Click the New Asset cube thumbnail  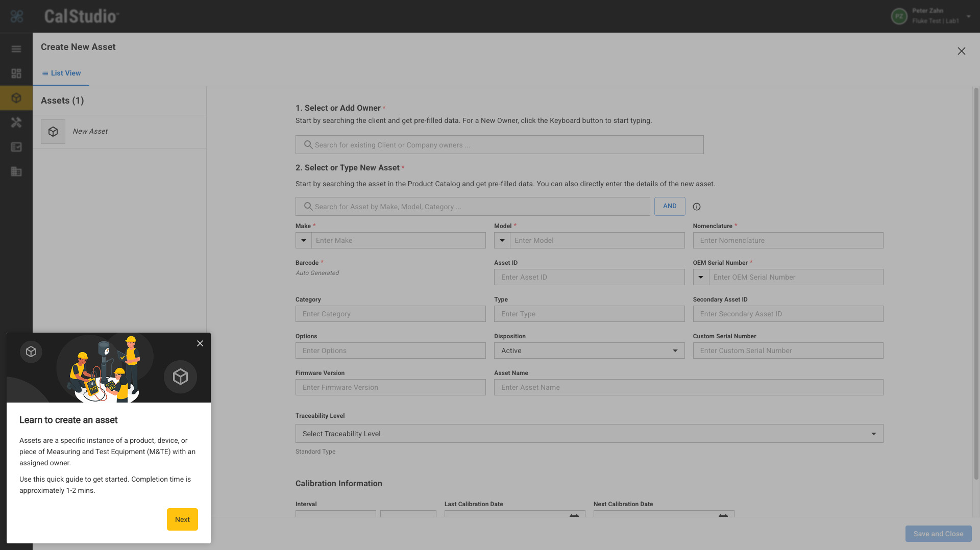tap(53, 132)
